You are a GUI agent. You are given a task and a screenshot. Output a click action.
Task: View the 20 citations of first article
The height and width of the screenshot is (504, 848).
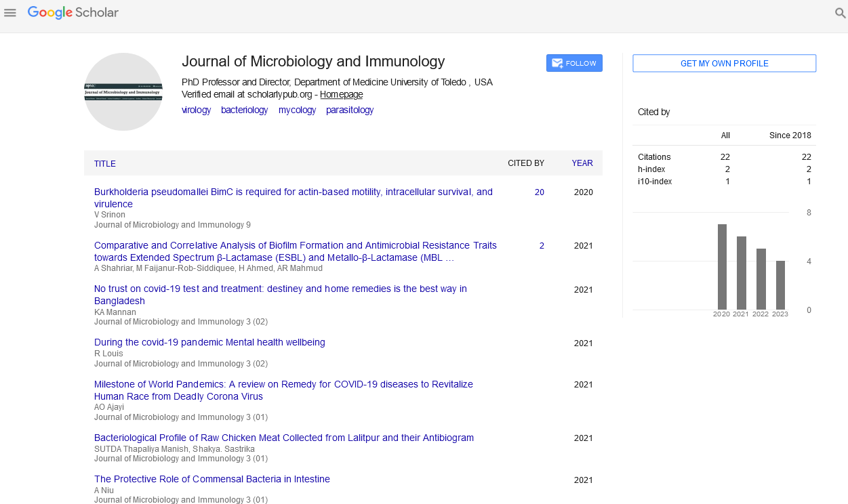point(539,192)
